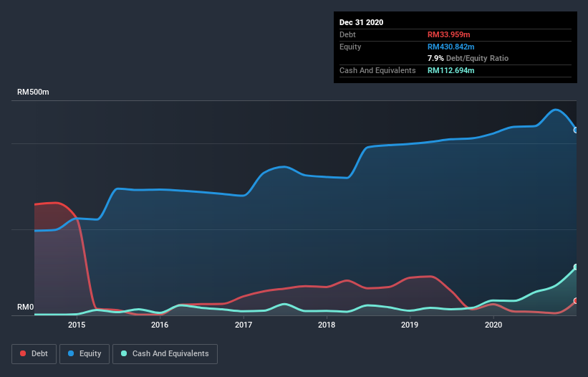
Task: Click the 2016 x-axis label
Action: tap(160, 325)
